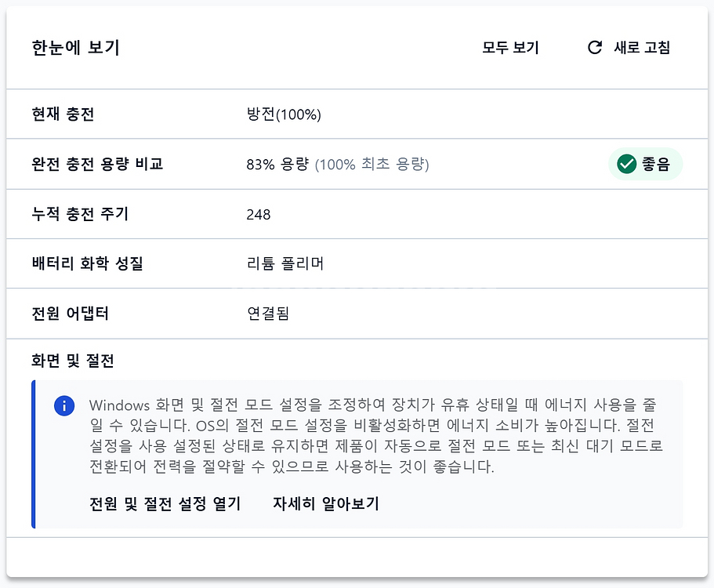Select the 배터리 화학 성질 label
Screen dimensions: 714x588
[88, 263]
